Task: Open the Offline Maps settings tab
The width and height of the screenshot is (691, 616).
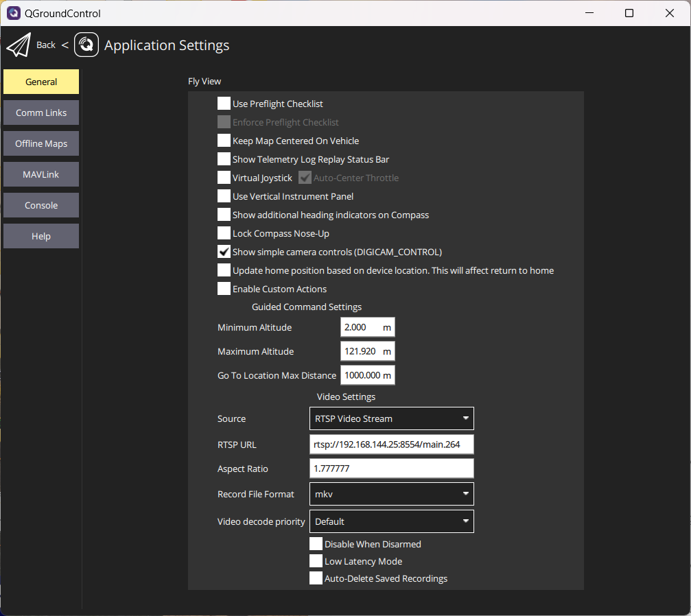Action: [x=41, y=143]
